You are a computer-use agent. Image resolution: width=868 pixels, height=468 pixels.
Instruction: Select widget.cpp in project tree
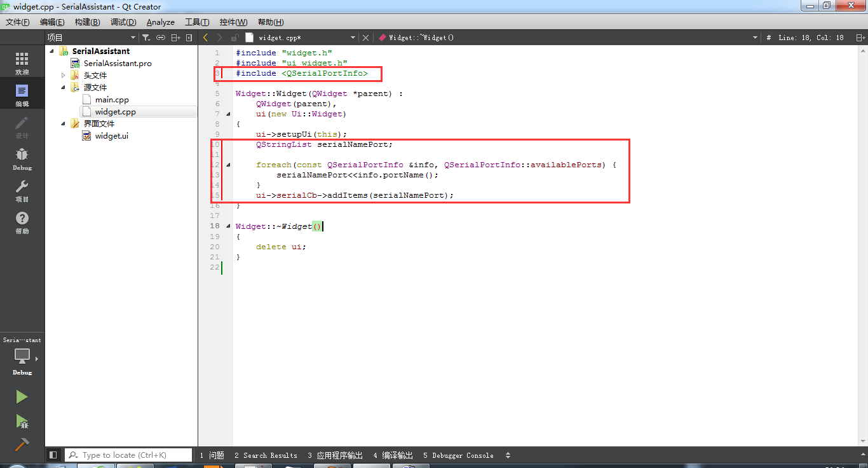pyautogui.click(x=115, y=112)
